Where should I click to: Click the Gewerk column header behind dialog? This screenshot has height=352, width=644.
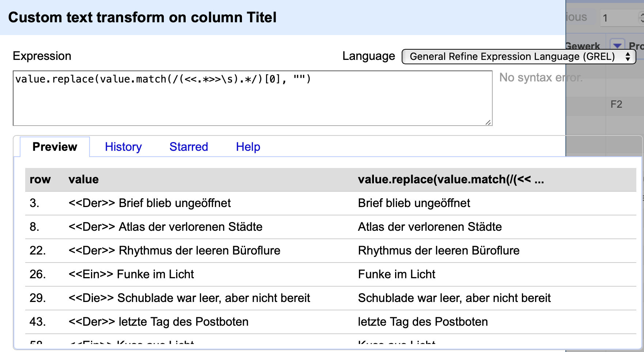click(583, 46)
